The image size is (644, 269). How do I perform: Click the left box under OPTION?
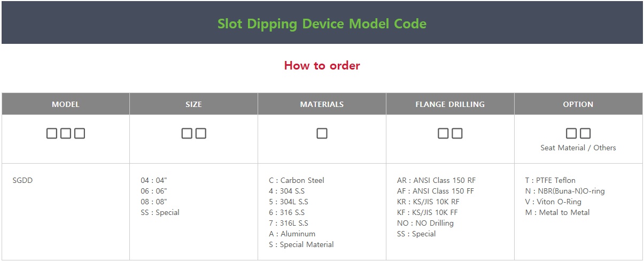click(571, 134)
